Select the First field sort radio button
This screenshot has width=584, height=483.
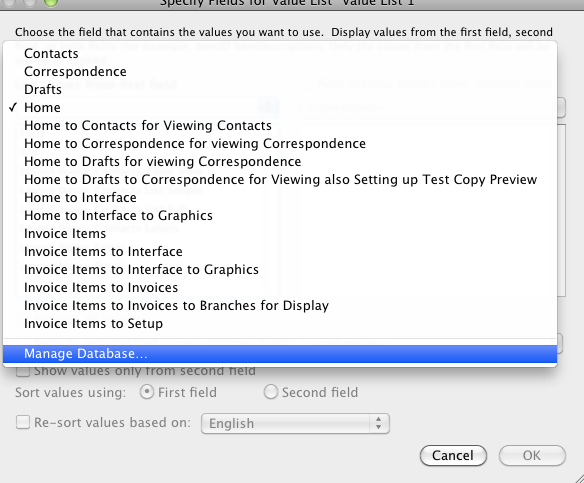click(147, 392)
